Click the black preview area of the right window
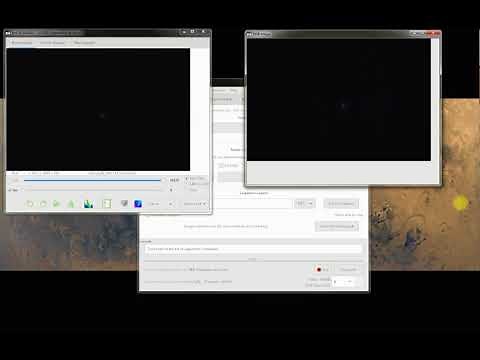 point(339,100)
